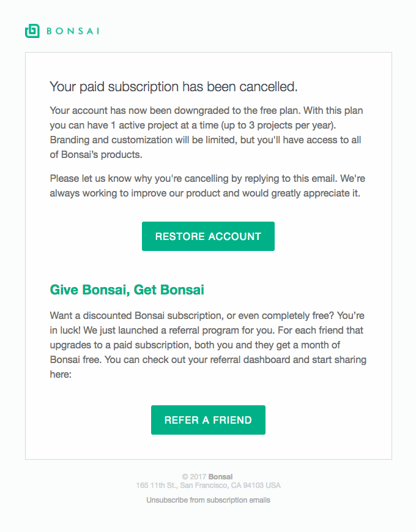The height and width of the screenshot is (532, 416).
Task: Click the 'Give Bonsai, Get Bonsai' heading
Action: click(x=127, y=290)
